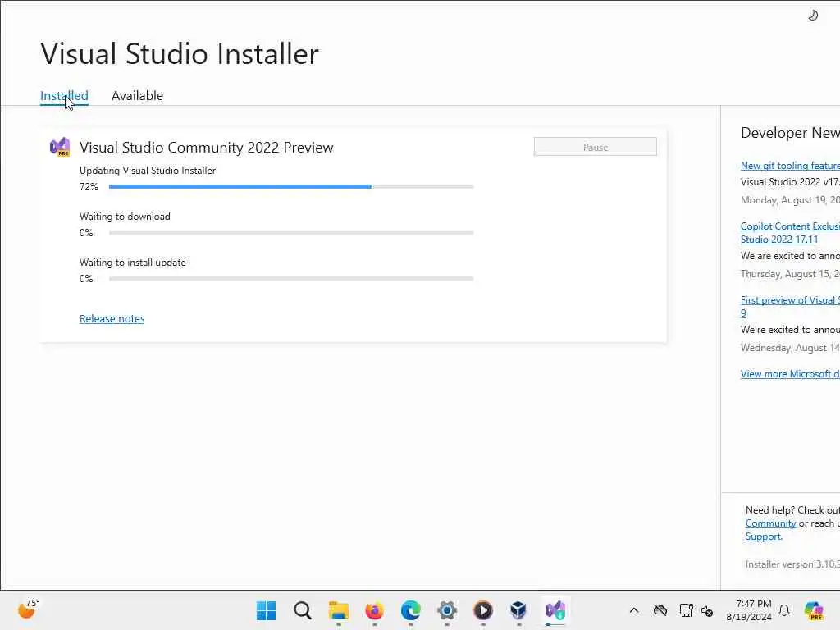Click the Waiting to download progress bar
This screenshot has height=630, width=840.
tap(291, 232)
